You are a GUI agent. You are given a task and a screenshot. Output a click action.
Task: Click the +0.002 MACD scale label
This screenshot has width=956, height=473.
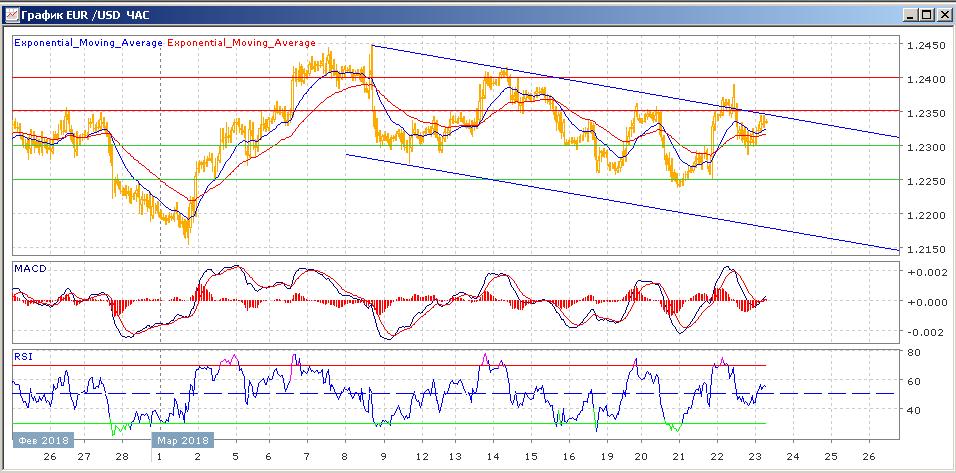pyautogui.click(x=926, y=272)
